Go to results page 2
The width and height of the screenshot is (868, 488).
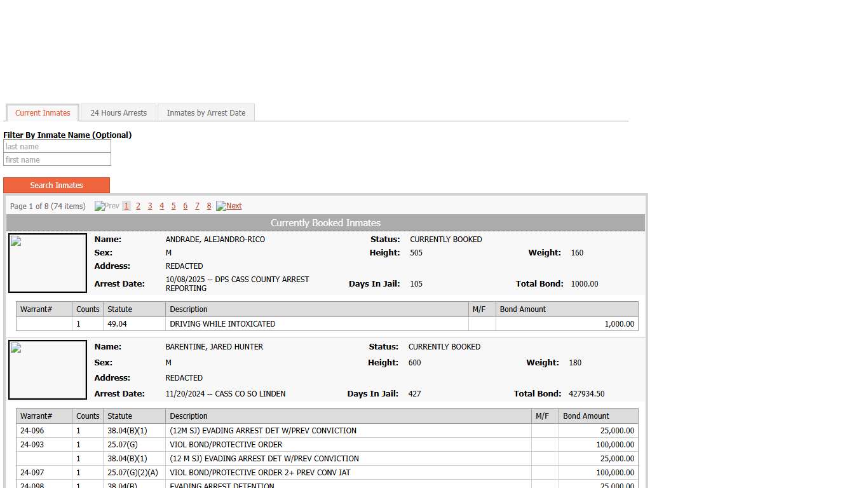click(138, 206)
